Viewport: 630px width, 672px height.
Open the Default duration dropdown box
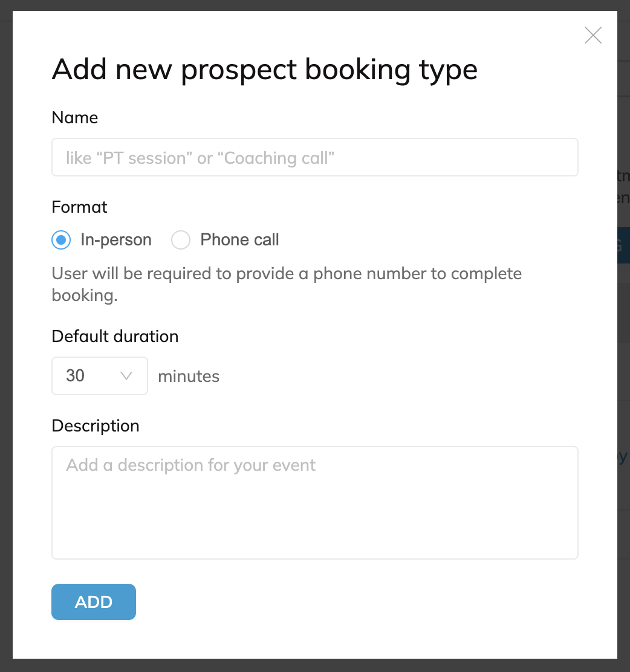(100, 376)
